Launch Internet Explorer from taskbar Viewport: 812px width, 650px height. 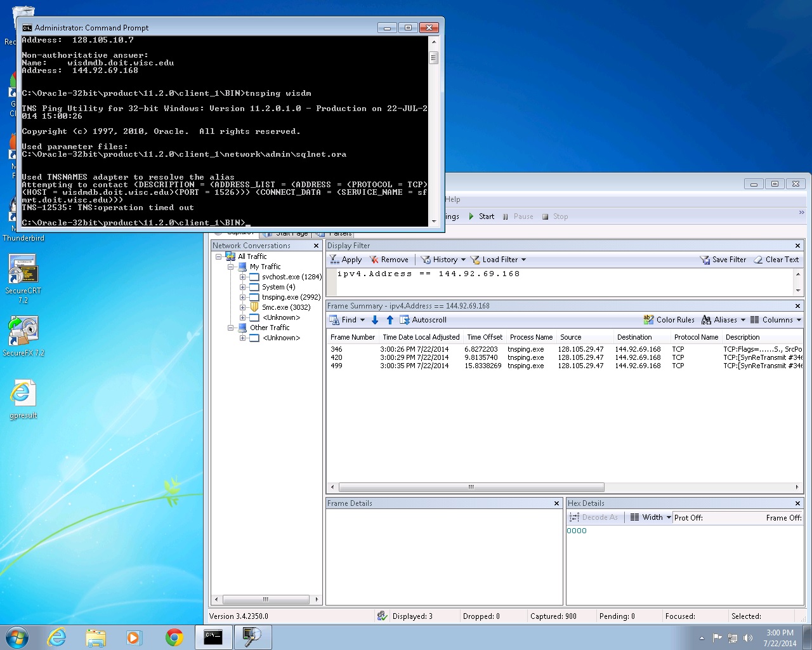click(57, 637)
